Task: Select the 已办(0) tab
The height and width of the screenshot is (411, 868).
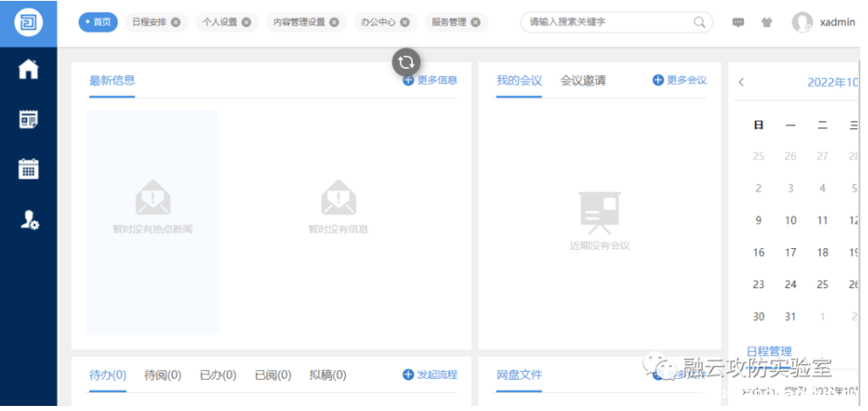Action: pyautogui.click(x=218, y=375)
